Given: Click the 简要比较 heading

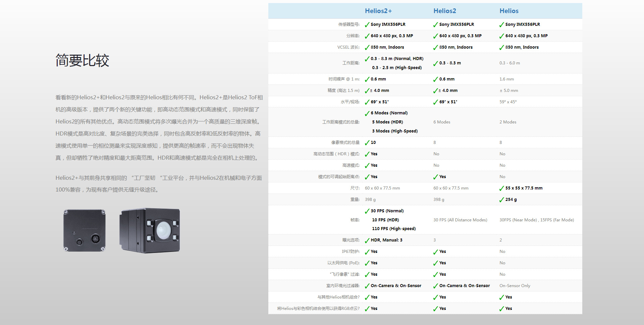Looking at the screenshot, I should pos(82,61).
